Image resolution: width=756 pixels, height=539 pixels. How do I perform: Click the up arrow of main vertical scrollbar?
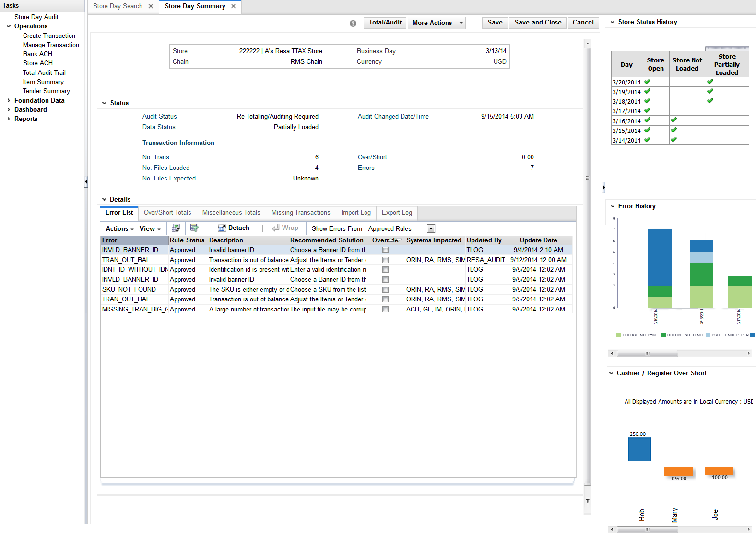pyautogui.click(x=588, y=43)
